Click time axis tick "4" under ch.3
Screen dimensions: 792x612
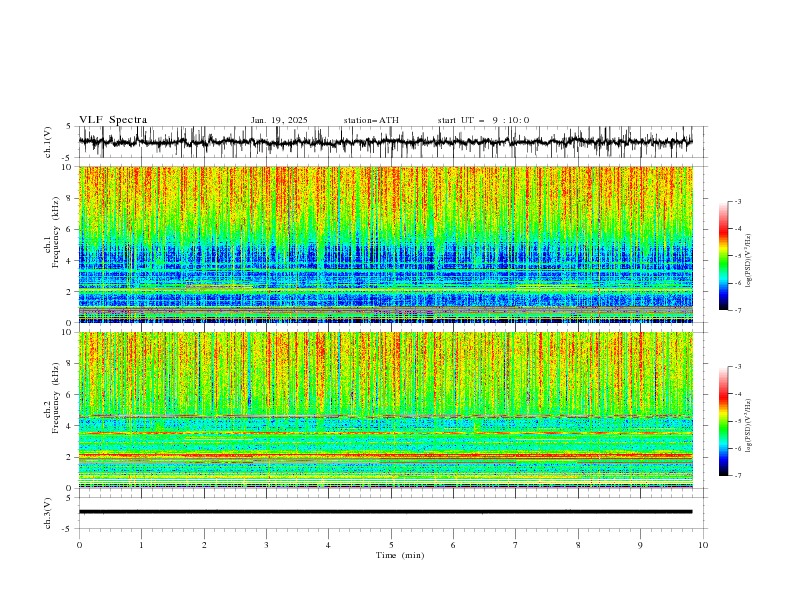(x=328, y=545)
